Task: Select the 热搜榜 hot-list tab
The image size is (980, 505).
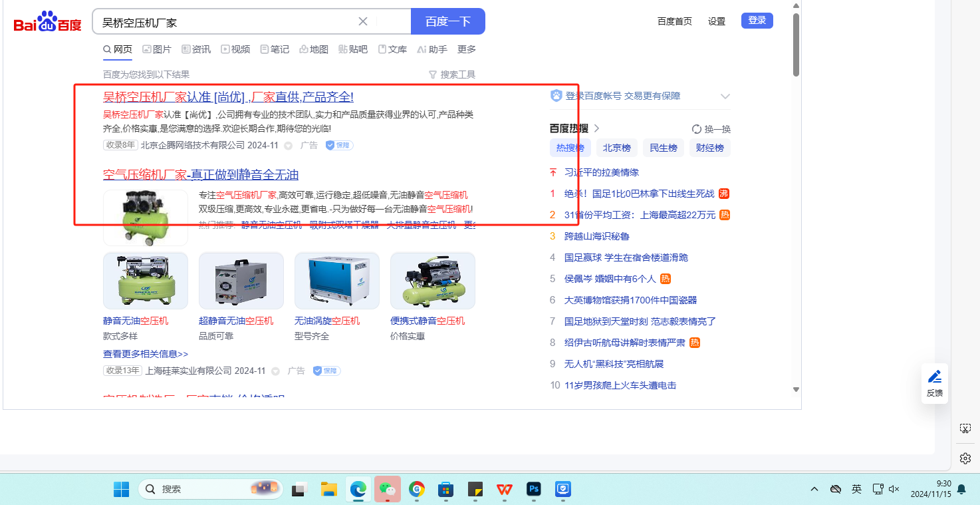Action: point(570,148)
